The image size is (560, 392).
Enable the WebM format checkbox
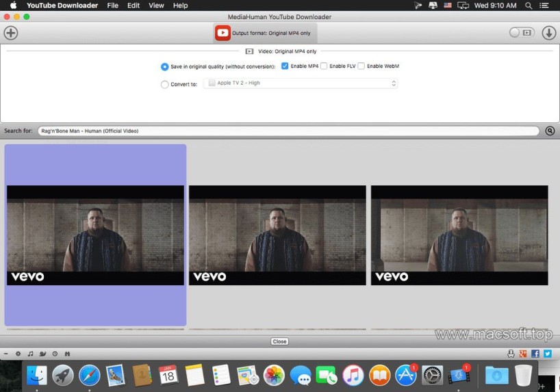coord(361,66)
